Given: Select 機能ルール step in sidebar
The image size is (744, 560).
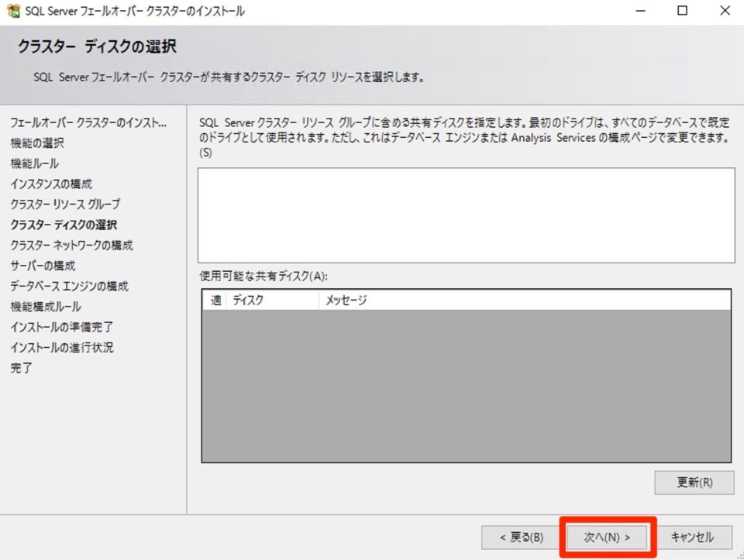Looking at the screenshot, I should click(35, 163).
